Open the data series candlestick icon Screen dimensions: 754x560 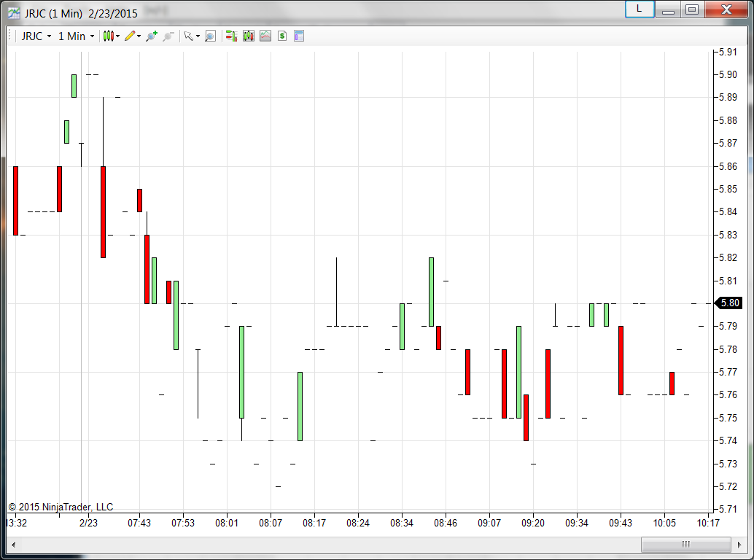tap(249, 36)
